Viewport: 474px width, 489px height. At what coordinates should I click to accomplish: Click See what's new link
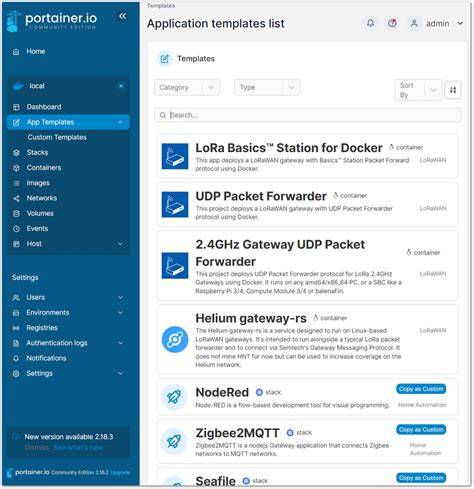[78, 447]
